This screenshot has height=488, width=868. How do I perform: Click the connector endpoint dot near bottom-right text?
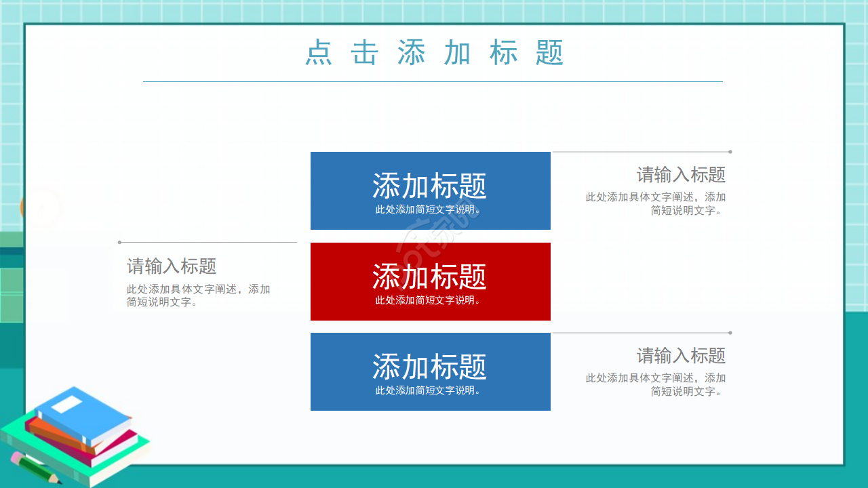coord(730,333)
